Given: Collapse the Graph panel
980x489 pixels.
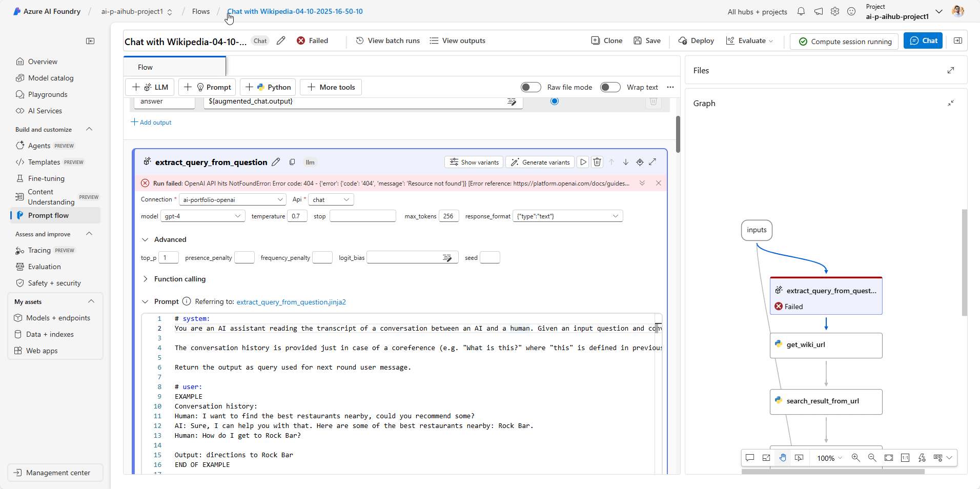Looking at the screenshot, I should (951, 103).
